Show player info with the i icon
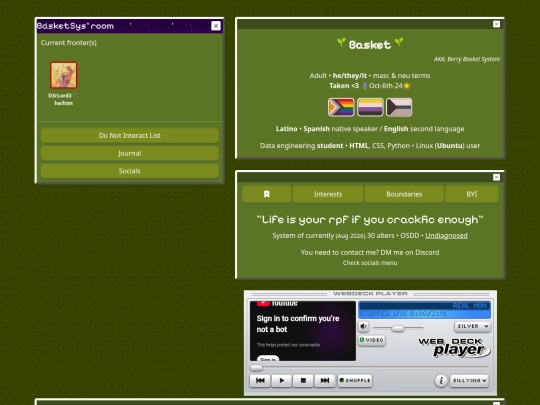540x405 pixels. (x=441, y=381)
